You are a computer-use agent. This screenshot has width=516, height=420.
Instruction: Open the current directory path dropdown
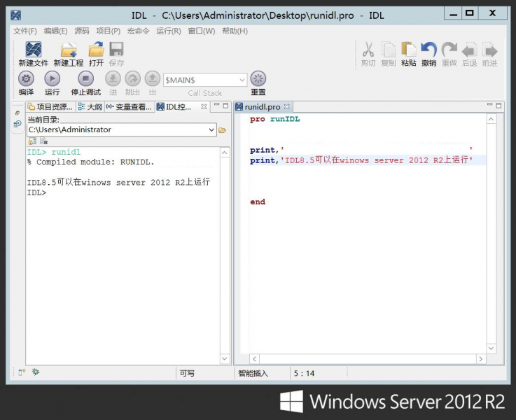click(x=212, y=130)
